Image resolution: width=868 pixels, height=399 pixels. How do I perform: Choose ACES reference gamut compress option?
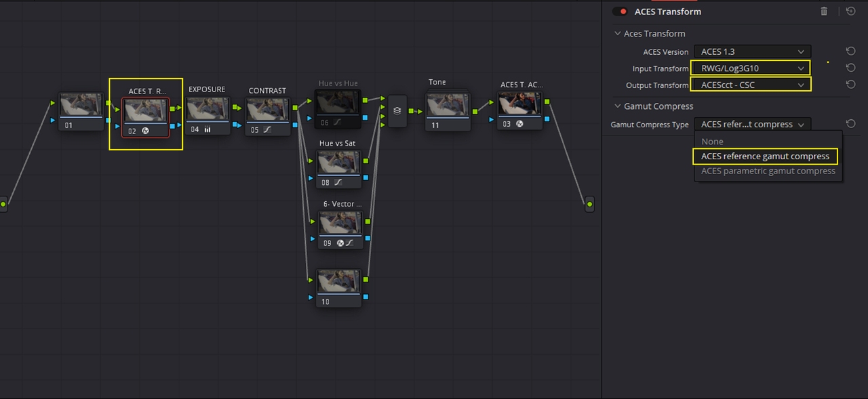point(766,156)
